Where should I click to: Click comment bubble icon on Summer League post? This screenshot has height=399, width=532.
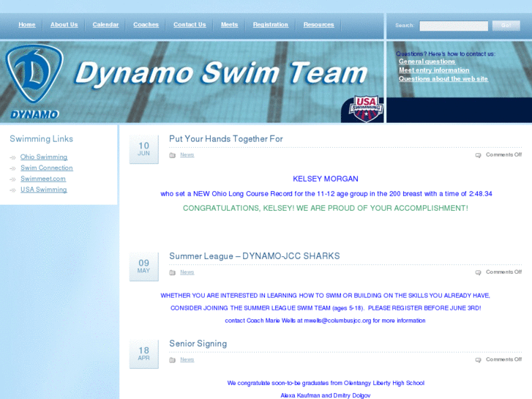[x=478, y=272]
